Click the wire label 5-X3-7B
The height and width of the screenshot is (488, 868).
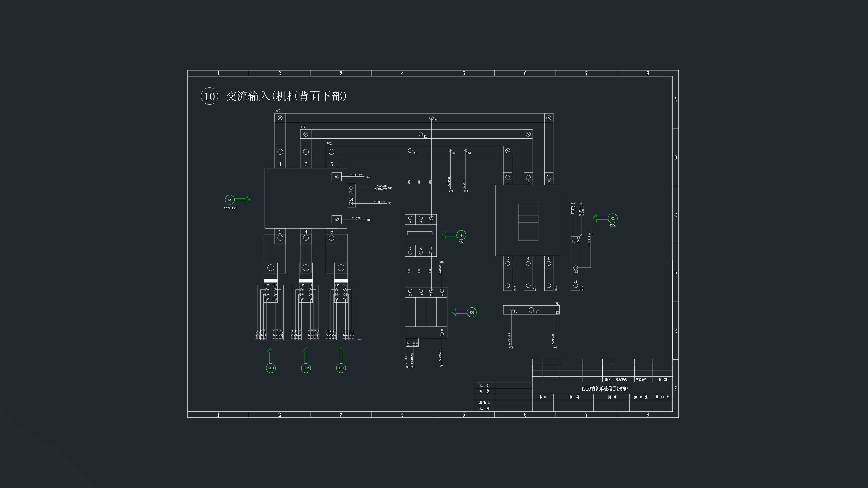point(382,187)
